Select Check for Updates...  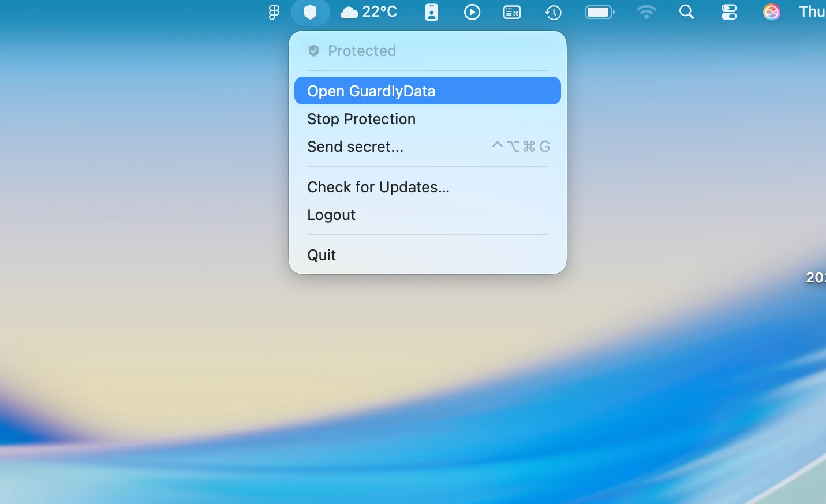pyautogui.click(x=379, y=187)
